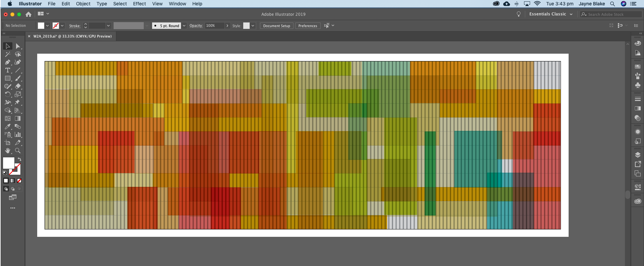The image size is (644, 266).
Task: Pick the Magic Wand tool
Action: click(x=7, y=54)
